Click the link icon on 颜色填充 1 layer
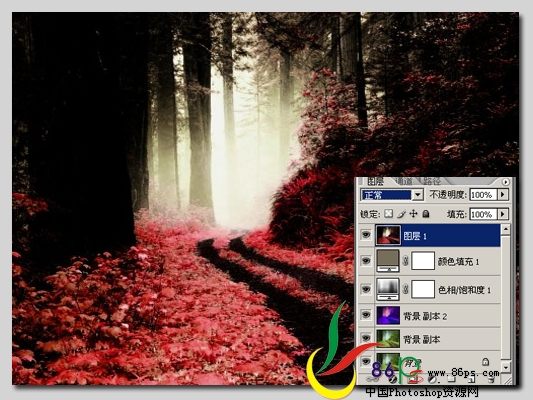The width and height of the screenshot is (533, 400). click(x=405, y=261)
